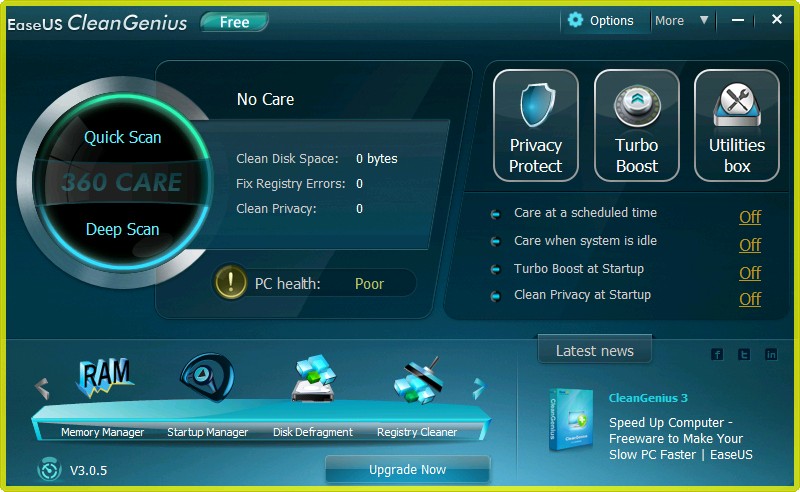This screenshot has width=800, height=492.
Task: Click the Fix Registry Errors label
Action: click(x=291, y=184)
